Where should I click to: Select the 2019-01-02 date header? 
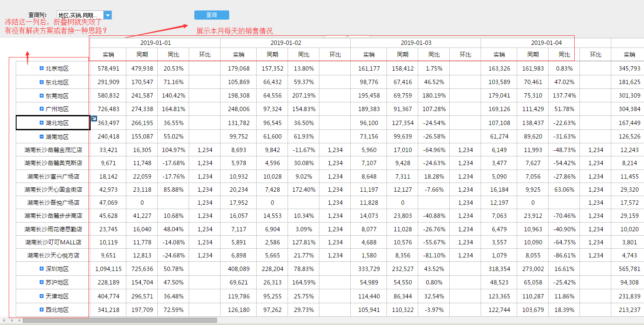285,43
